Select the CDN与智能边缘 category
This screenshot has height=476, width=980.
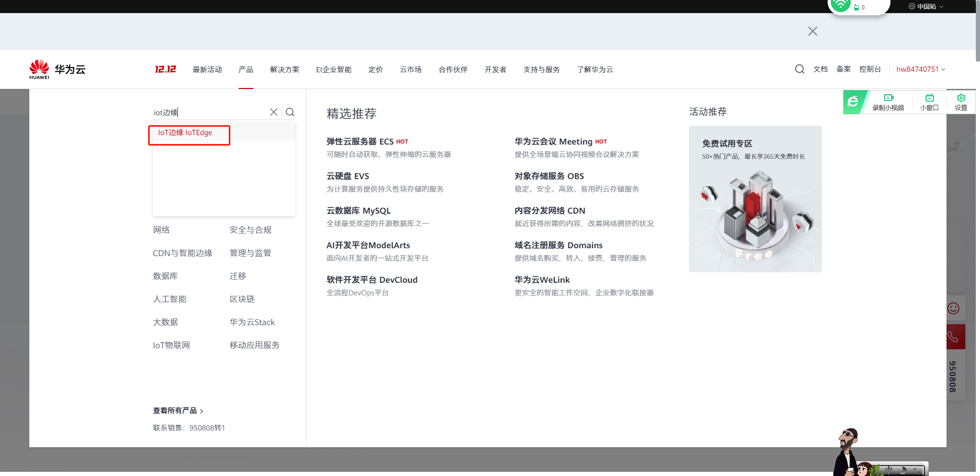pos(183,253)
